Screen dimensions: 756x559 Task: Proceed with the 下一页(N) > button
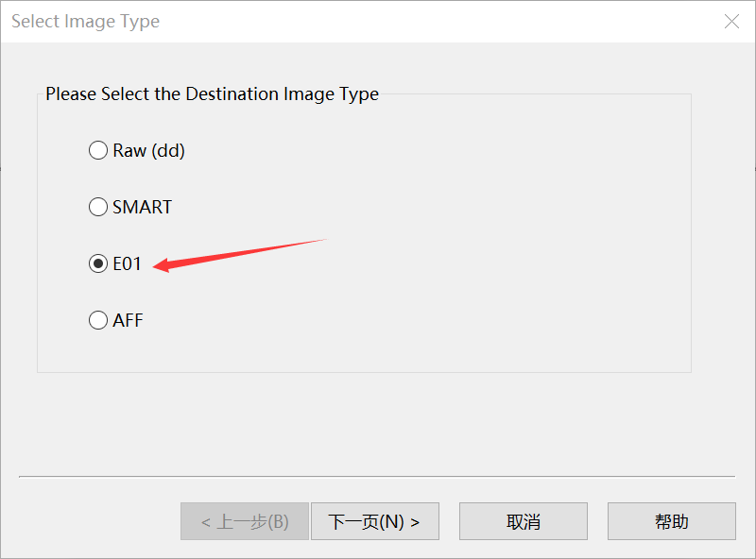pyautogui.click(x=374, y=521)
